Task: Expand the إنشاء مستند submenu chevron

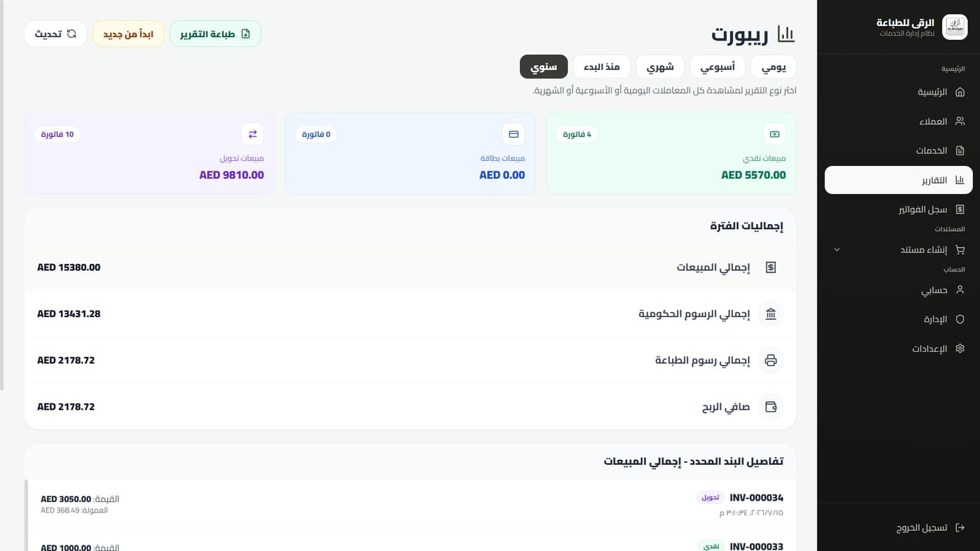Action: (x=836, y=250)
